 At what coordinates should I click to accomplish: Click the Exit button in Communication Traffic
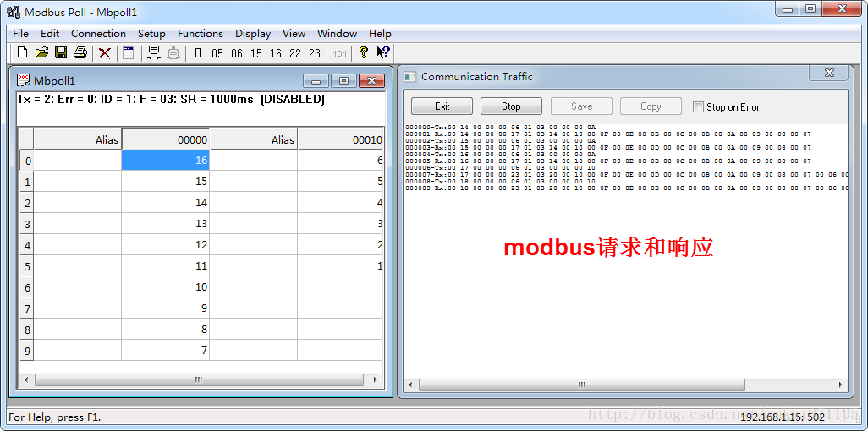click(442, 106)
